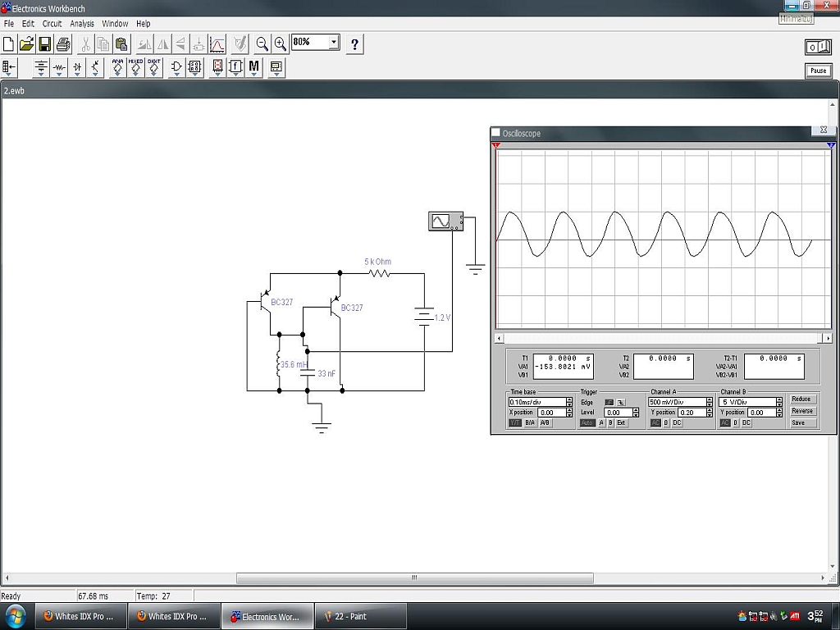The image size is (840, 630).
Task: Adjust Channel A 500 mV/Div stepper
Action: coord(710,402)
